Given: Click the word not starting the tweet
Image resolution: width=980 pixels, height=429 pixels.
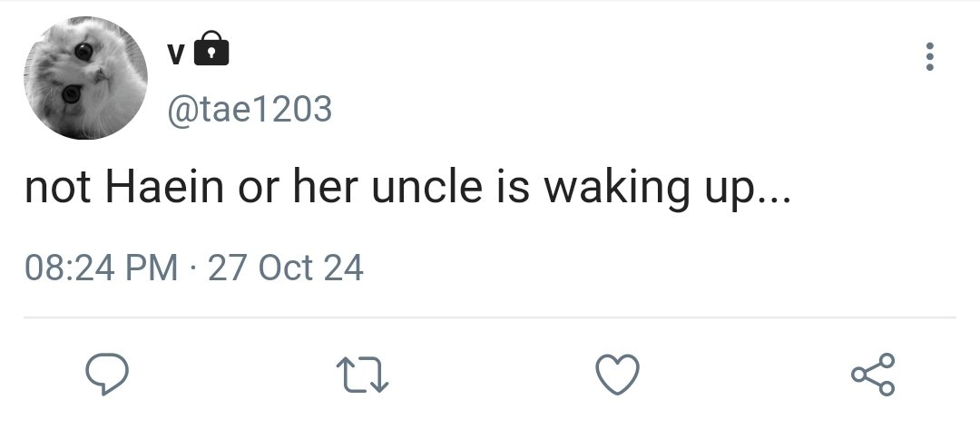Looking at the screenshot, I should point(57,188).
